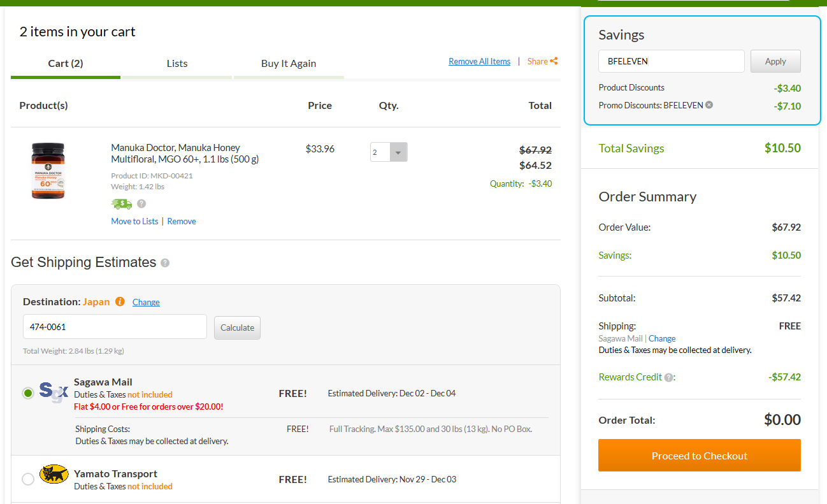This screenshot has width=827, height=504.
Task: Proceed to Checkout
Action: pos(700,456)
